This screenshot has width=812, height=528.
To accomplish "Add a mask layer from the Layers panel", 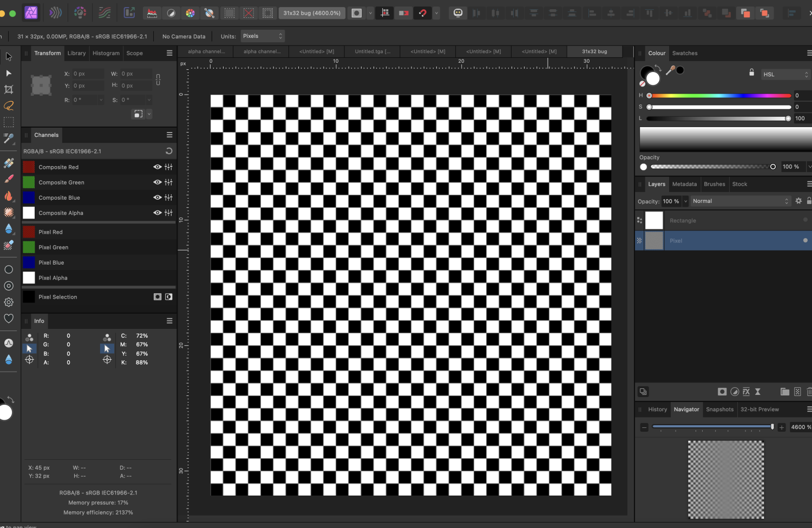I will click(x=722, y=391).
